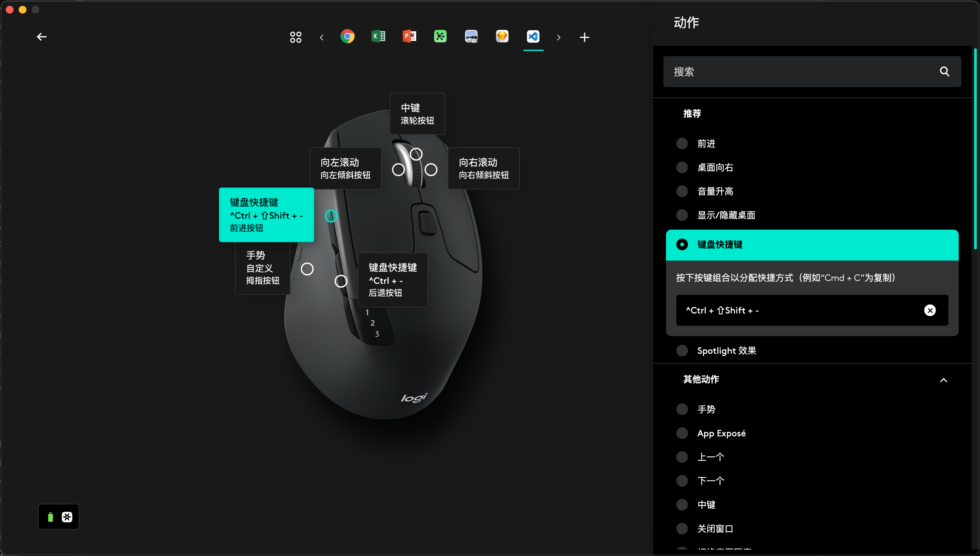Select the PowerPoint app profile

tap(409, 37)
